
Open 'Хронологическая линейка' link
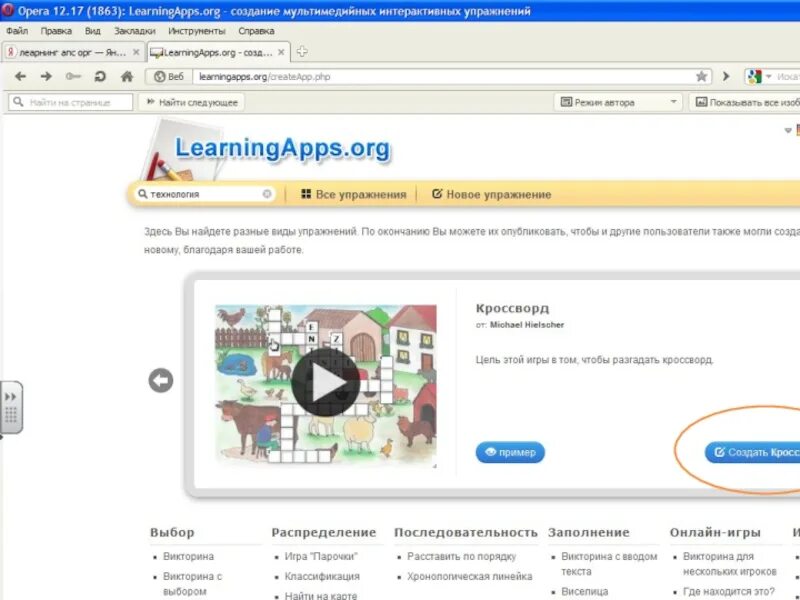coord(469,576)
